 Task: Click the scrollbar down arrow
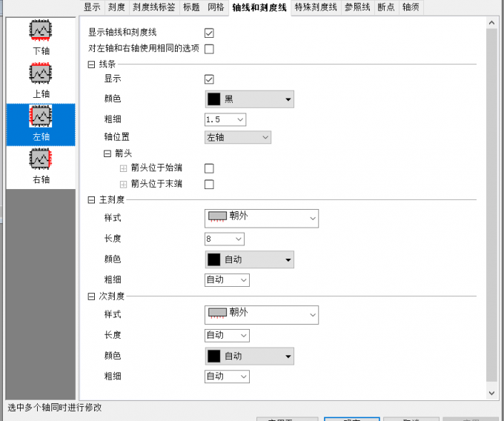point(491,393)
